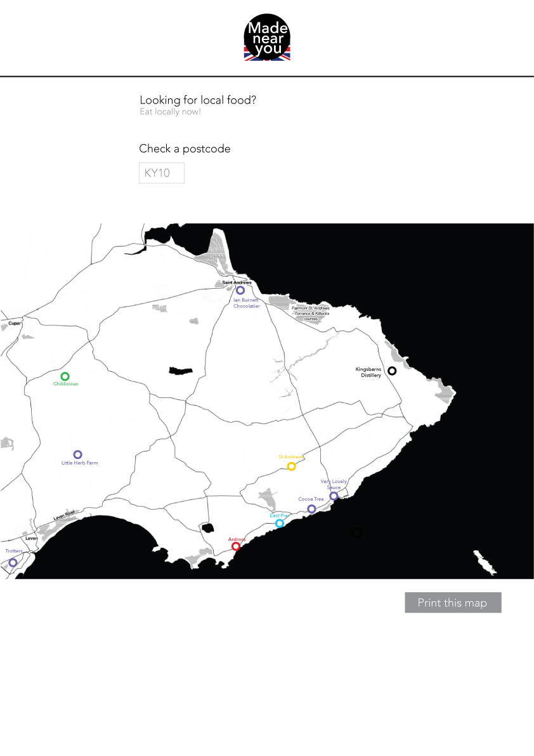The image size is (534, 756).
Task: Select the Cocoa Tree purple marker
Action: pos(311,508)
